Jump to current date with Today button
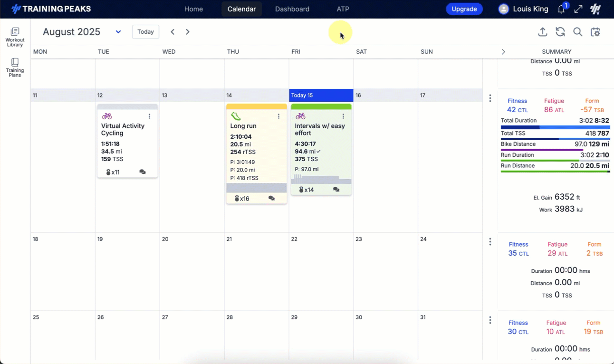The height and width of the screenshot is (364, 614). pos(145,32)
